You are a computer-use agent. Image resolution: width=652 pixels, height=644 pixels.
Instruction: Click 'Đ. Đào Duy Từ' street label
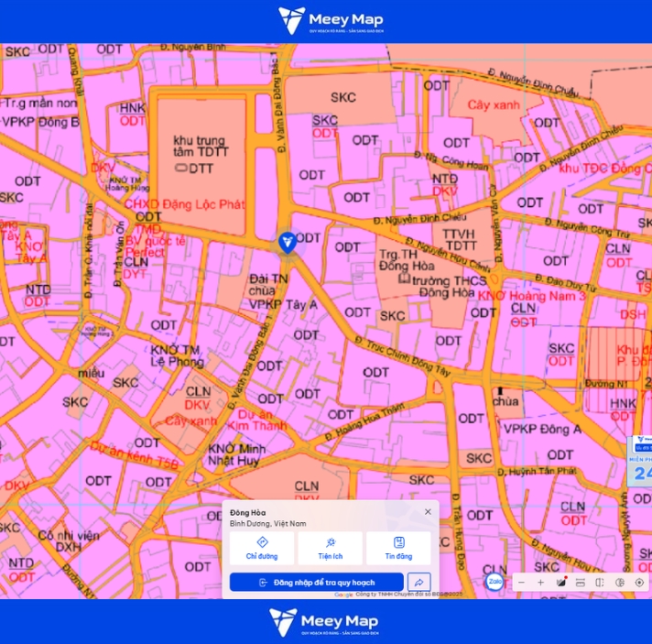(566, 283)
